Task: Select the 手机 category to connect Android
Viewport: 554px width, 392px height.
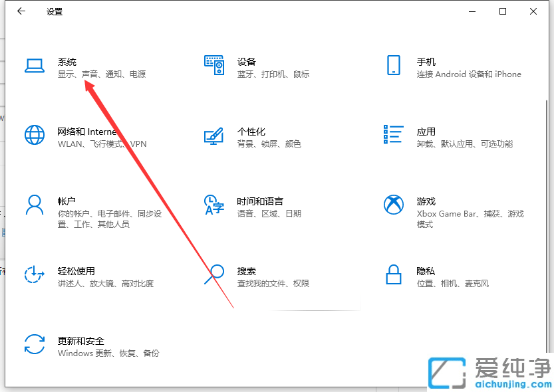Action: pyautogui.click(x=426, y=62)
